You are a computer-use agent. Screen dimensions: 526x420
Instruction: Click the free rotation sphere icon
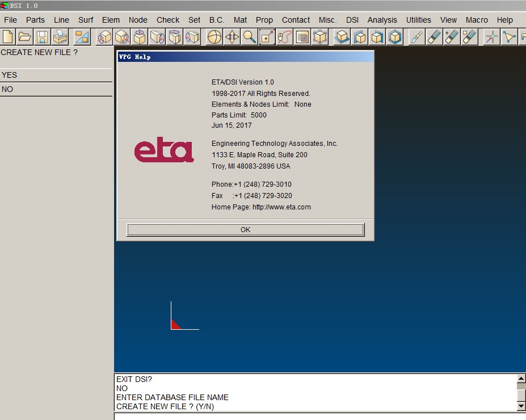214,37
